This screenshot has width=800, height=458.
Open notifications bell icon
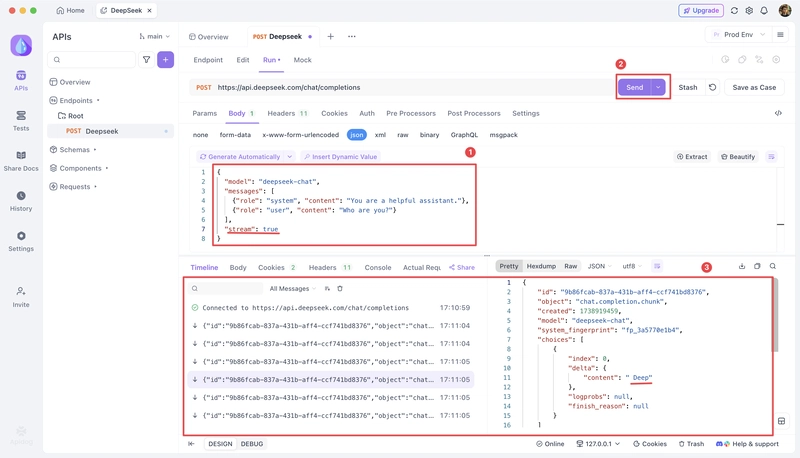(764, 10)
